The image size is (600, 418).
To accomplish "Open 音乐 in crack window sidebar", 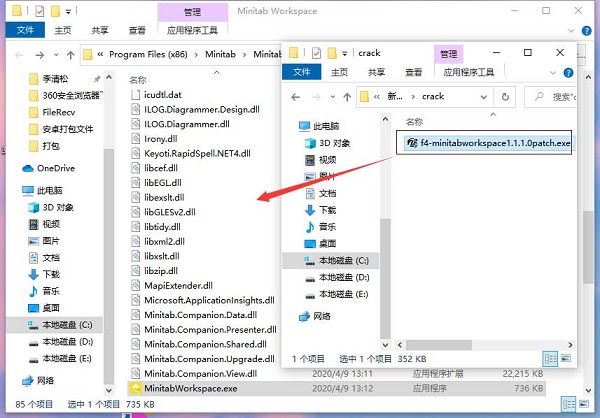I will point(320,227).
